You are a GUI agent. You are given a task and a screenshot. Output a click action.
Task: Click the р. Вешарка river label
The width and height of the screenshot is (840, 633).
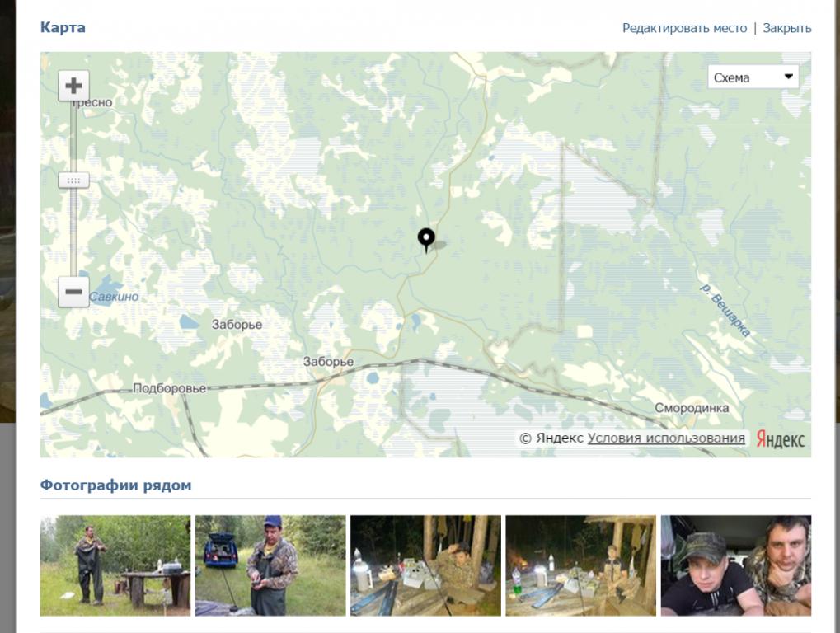(725, 310)
